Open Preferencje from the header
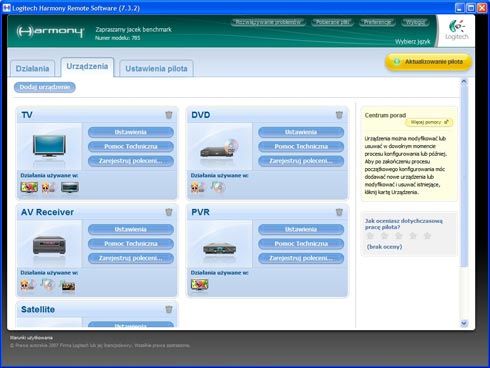Viewport: 490px width, 368px height. pyautogui.click(x=377, y=22)
